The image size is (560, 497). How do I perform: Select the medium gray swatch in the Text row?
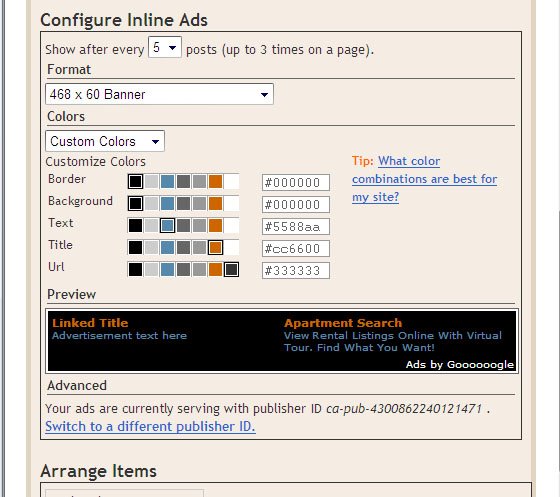(199, 226)
